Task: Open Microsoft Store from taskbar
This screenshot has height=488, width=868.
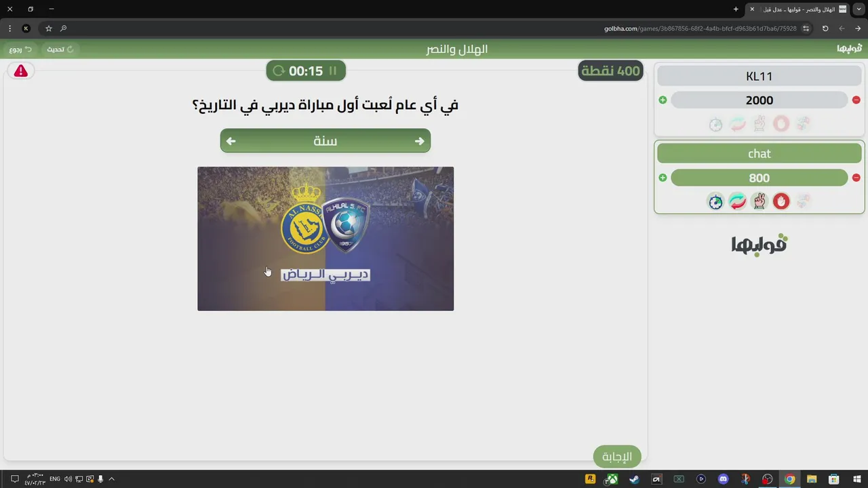Action: [834, 479]
